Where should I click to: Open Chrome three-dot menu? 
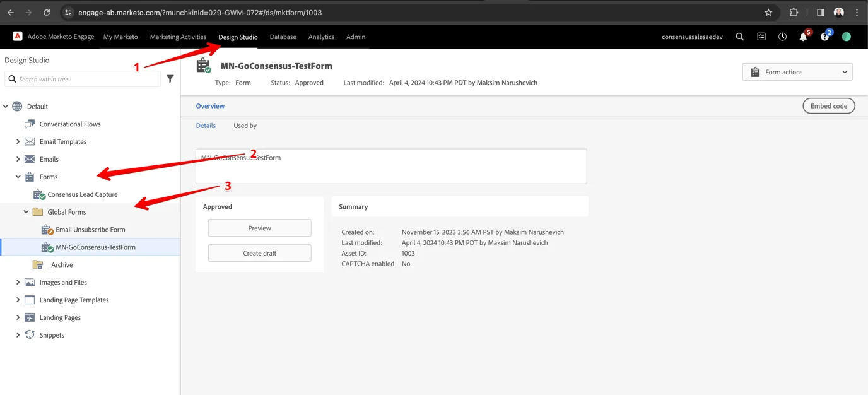[x=857, y=12]
